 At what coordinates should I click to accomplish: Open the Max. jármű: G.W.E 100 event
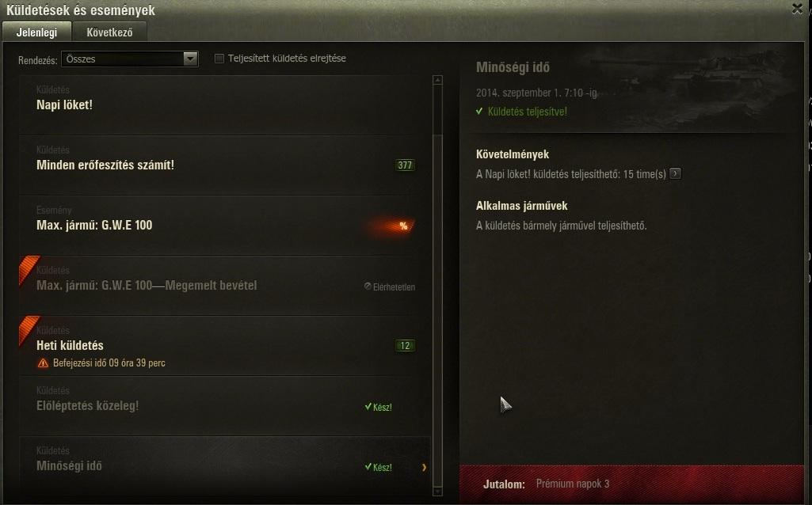click(x=225, y=226)
